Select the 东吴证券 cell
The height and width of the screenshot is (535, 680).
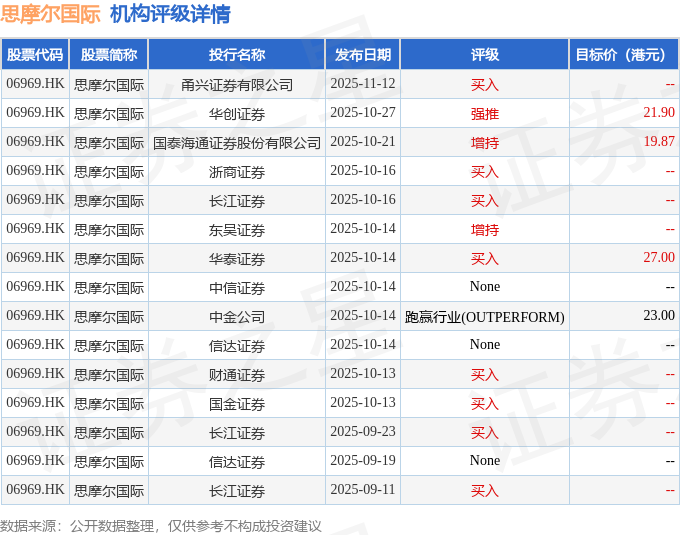point(237,230)
